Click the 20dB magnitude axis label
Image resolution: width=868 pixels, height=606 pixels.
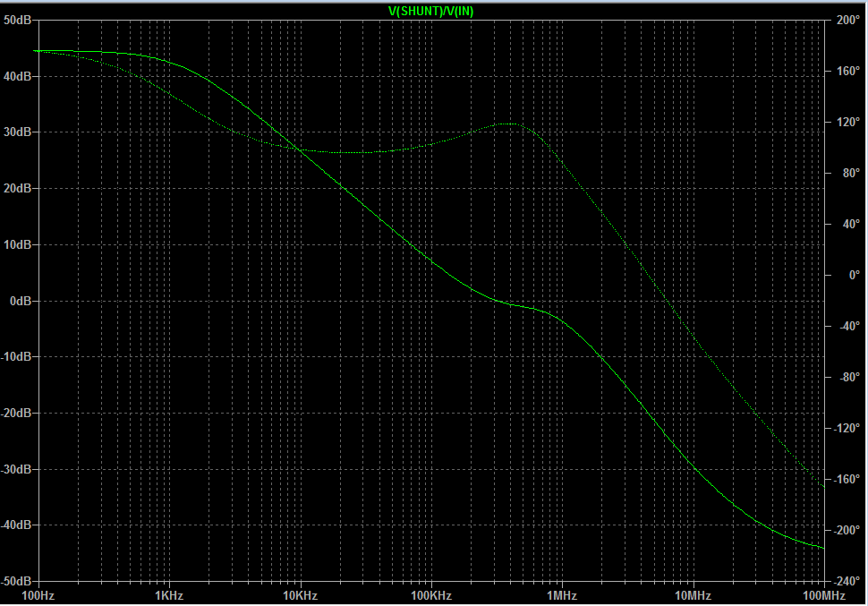pyautogui.click(x=17, y=188)
